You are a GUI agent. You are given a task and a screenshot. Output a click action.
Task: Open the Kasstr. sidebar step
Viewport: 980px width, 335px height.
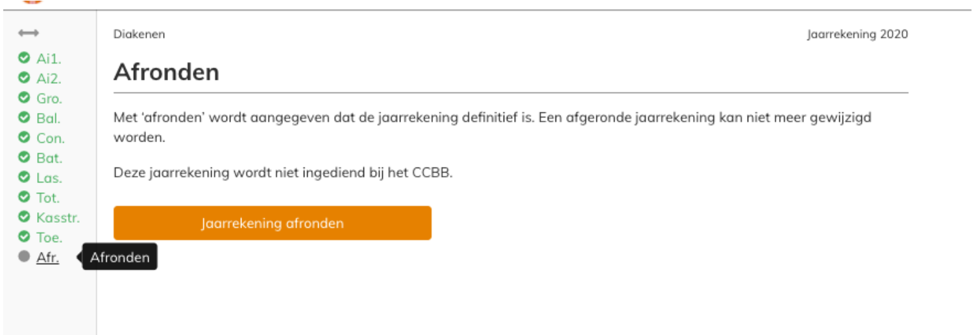point(58,217)
